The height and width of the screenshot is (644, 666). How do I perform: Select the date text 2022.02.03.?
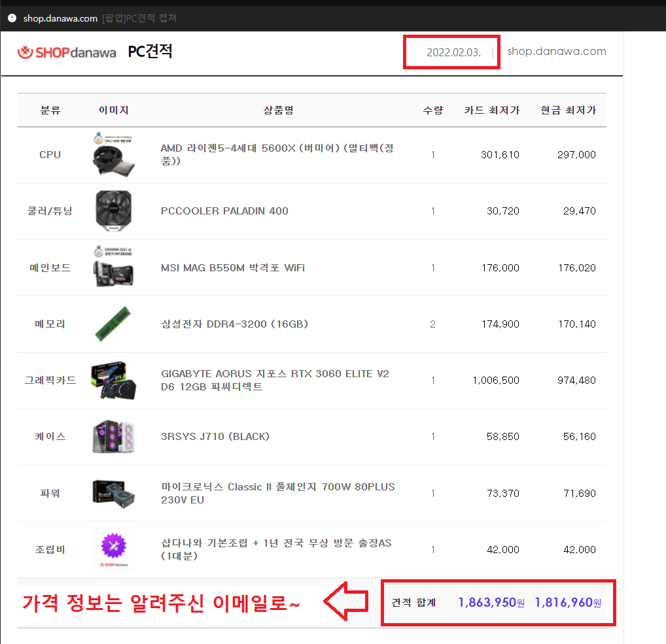pyautogui.click(x=453, y=52)
